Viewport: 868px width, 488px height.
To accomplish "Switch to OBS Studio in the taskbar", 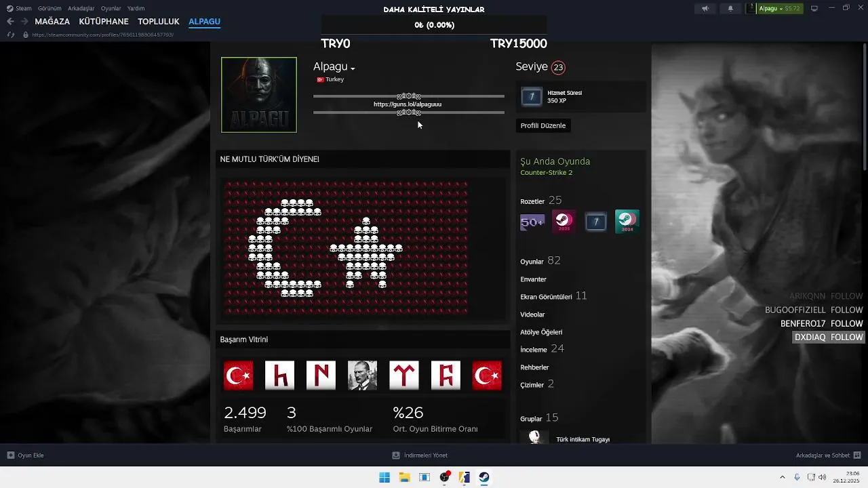I will (x=444, y=477).
